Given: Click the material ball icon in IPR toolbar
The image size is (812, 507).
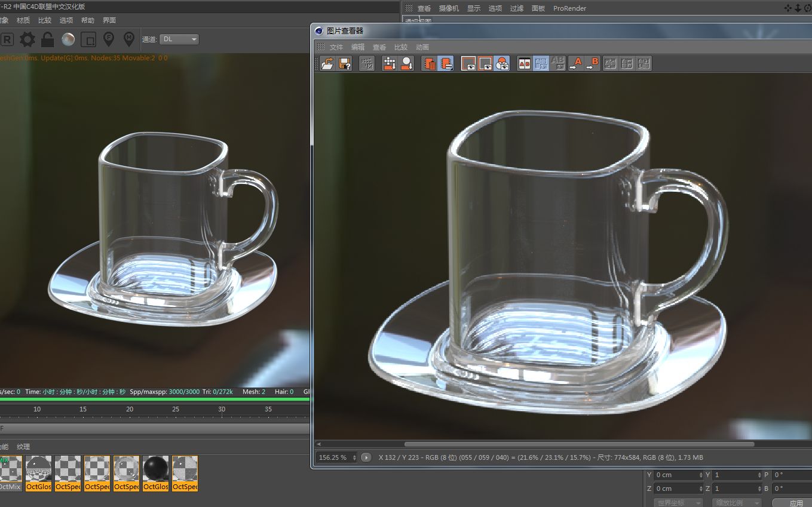Looking at the screenshot, I should pos(68,39).
